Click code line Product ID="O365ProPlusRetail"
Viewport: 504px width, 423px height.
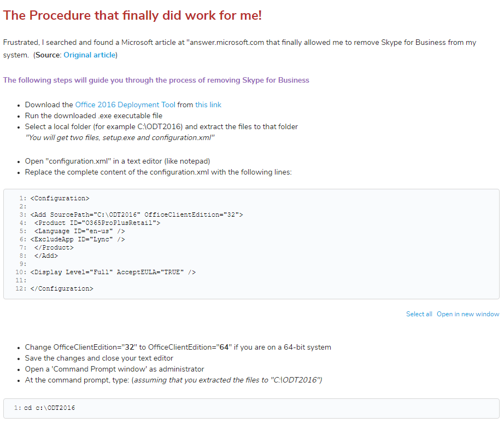97,223
